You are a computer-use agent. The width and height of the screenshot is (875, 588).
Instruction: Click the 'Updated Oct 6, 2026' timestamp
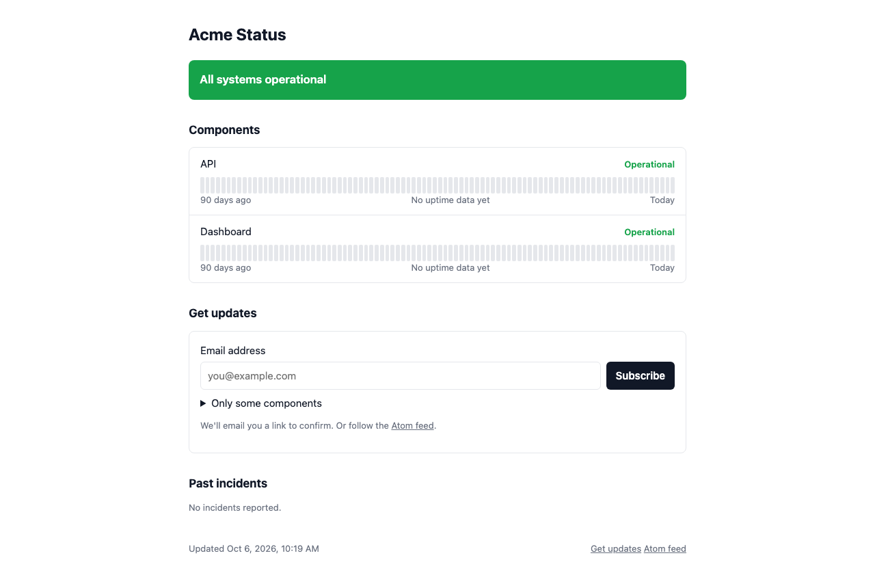point(254,548)
